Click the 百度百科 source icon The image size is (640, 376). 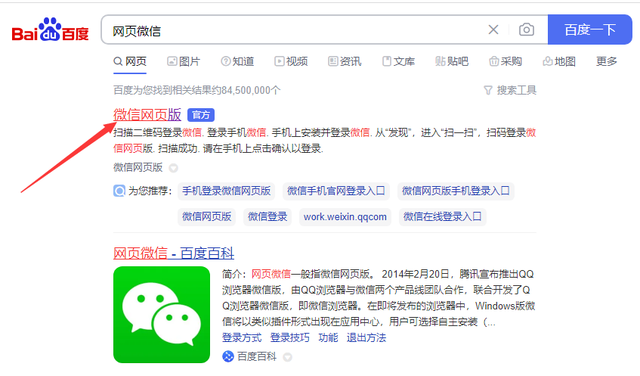click(228, 356)
